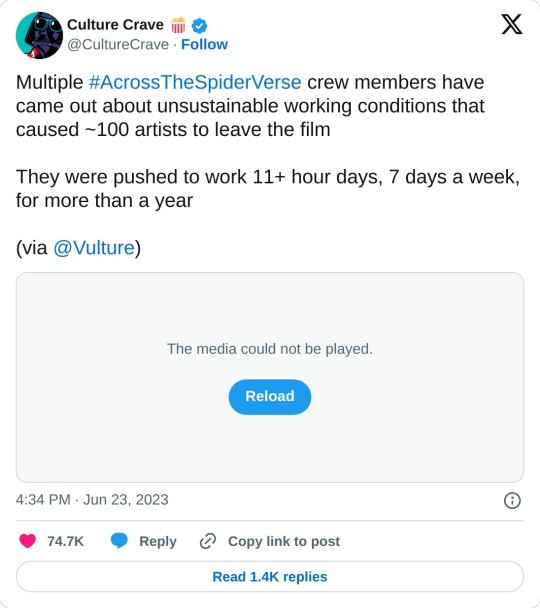540x608 pixels.
Task: Click the Reply text label
Action: click(x=158, y=541)
